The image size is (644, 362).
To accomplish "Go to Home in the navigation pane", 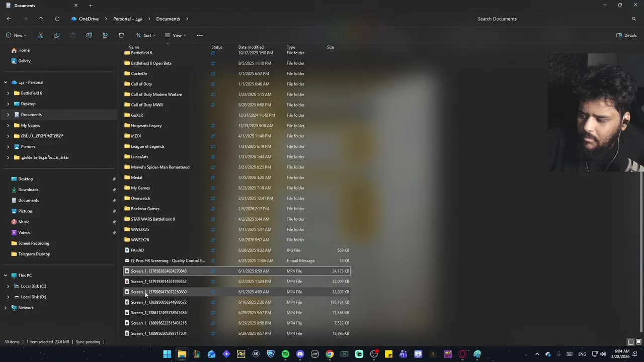I will coord(20,50).
